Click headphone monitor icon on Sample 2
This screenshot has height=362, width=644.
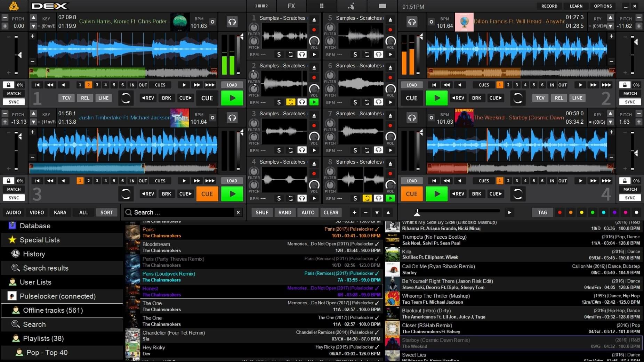coord(302,102)
